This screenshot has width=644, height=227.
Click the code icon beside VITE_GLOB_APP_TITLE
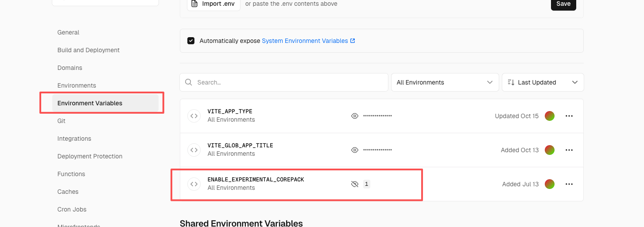194,150
